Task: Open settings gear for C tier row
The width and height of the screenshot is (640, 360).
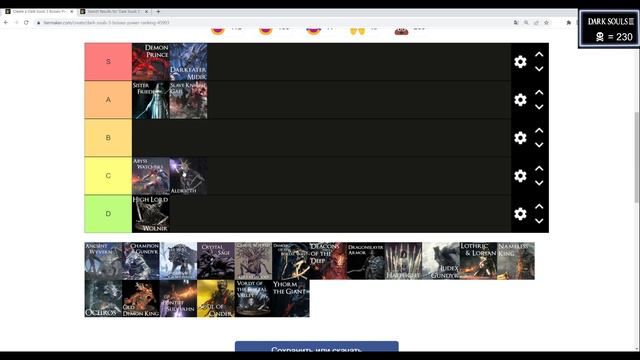Action: (520, 176)
